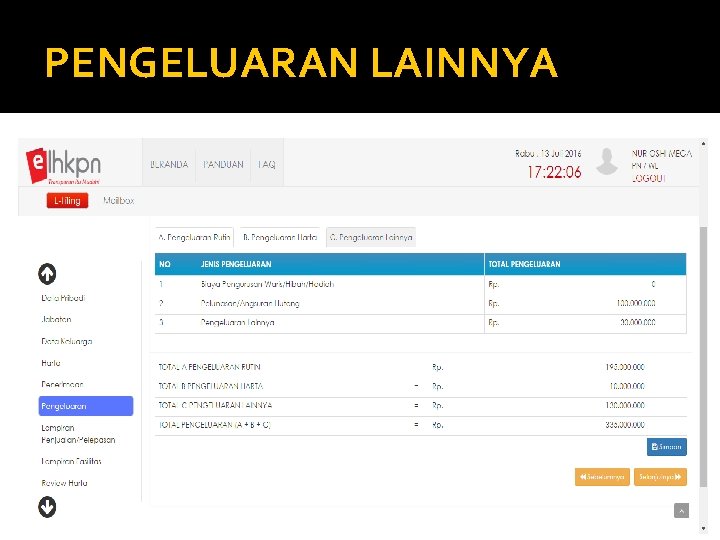The width and height of the screenshot is (720, 540).
Task: Open the Mailbox tab
Action: coord(118,201)
